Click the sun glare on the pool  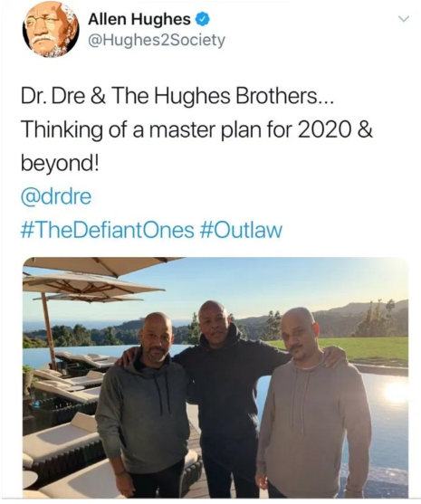pos(396,394)
